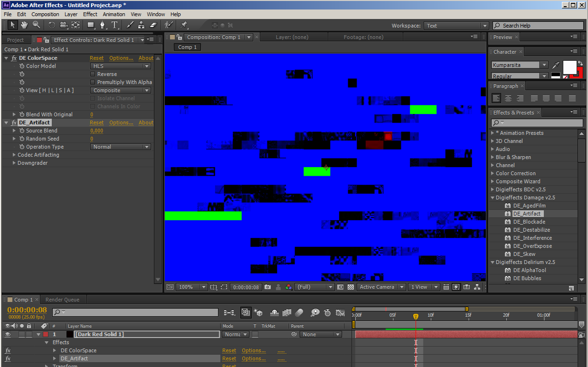This screenshot has width=588, height=367.
Task: Select the Eraser tool
Action: (x=153, y=25)
